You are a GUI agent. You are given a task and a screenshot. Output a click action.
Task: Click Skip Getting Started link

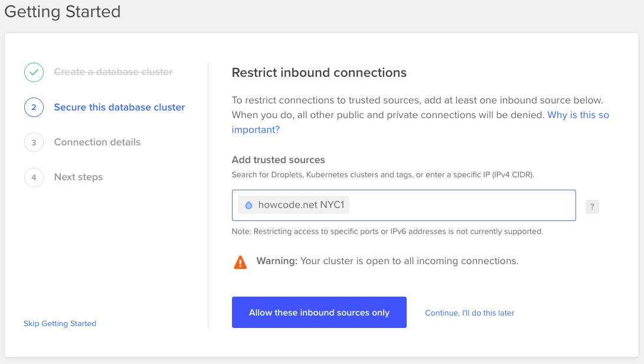point(60,324)
